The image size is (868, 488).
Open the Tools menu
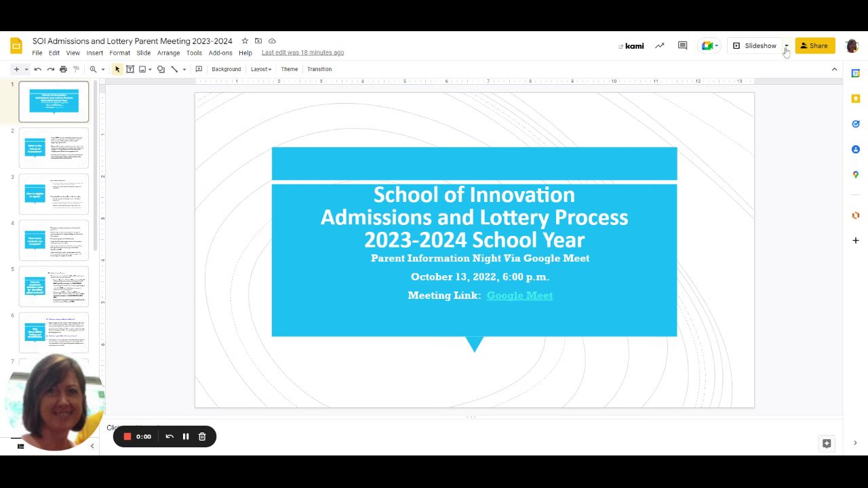click(x=194, y=53)
